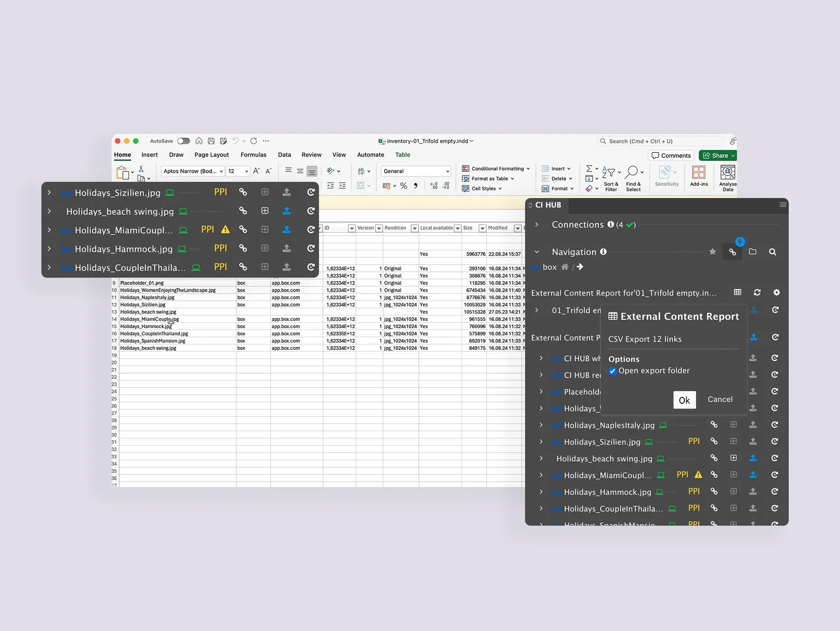
Task: Click the search field in Excel
Action: click(x=660, y=141)
